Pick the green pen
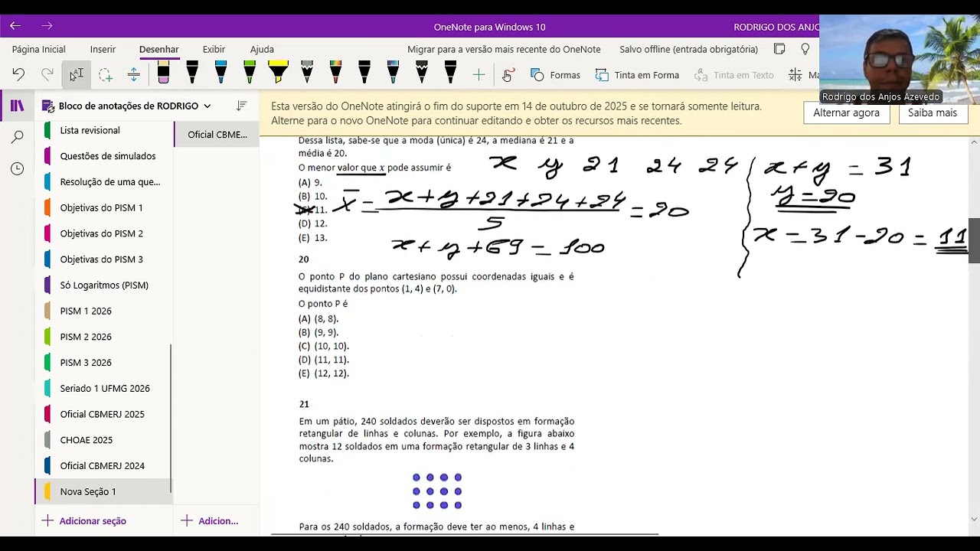Image resolution: width=980 pixels, height=551 pixels. pyautogui.click(x=250, y=73)
